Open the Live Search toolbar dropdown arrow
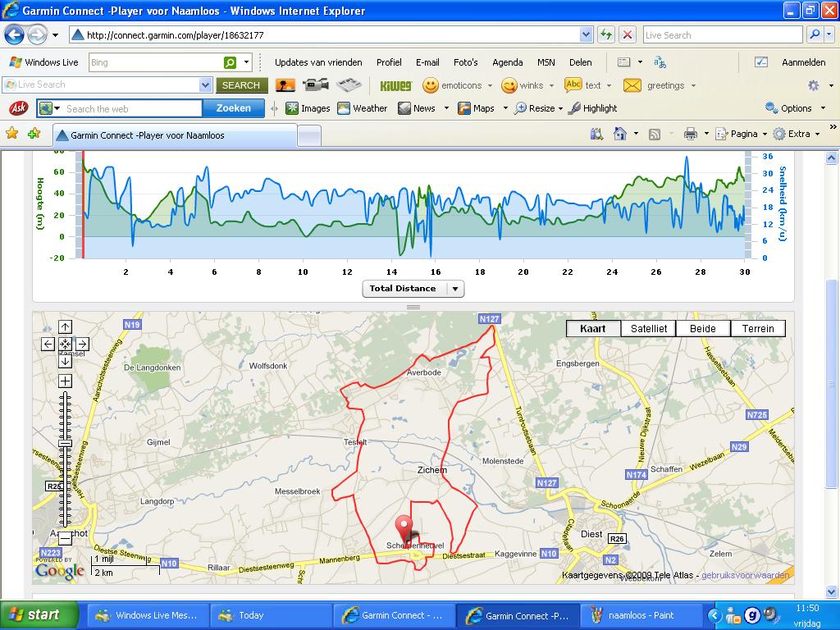 [205, 84]
